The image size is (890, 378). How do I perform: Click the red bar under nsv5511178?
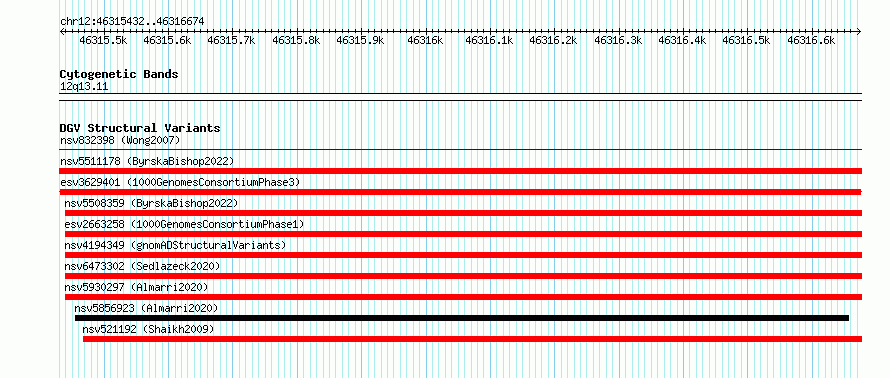pos(460,171)
